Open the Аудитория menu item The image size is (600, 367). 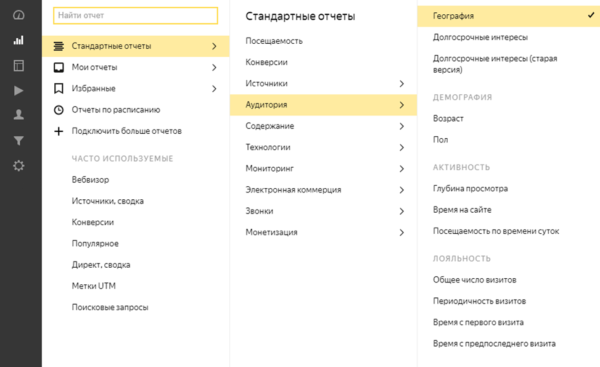coord(323,105)
